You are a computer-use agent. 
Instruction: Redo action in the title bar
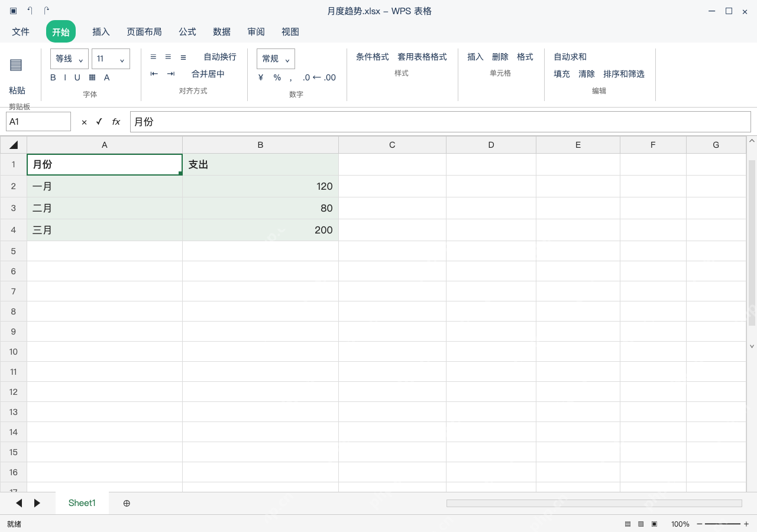tap(47, 11)
